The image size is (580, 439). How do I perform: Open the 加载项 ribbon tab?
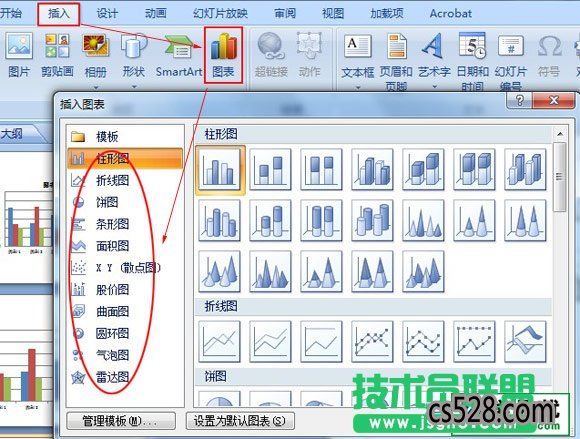(387, 14)
